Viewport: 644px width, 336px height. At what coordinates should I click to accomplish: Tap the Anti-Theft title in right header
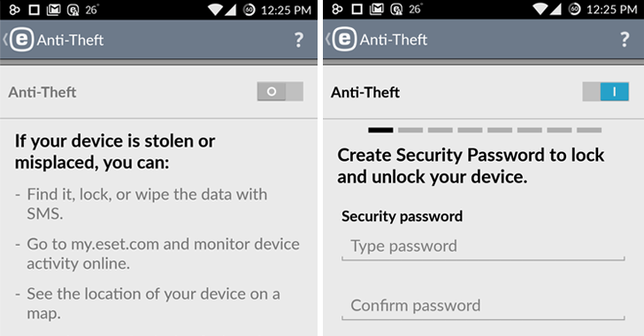tap(394, 40)
